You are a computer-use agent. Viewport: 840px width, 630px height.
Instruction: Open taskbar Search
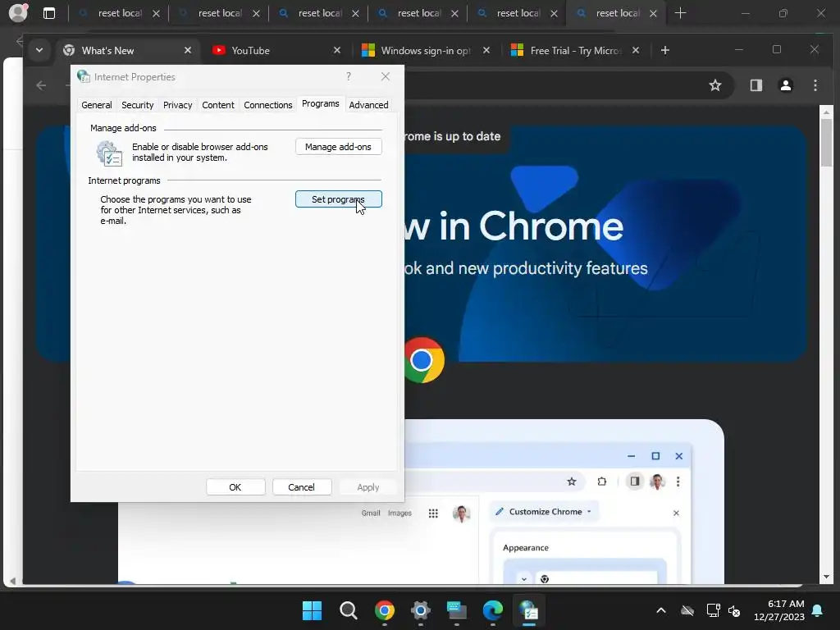(x=348, y=610)
